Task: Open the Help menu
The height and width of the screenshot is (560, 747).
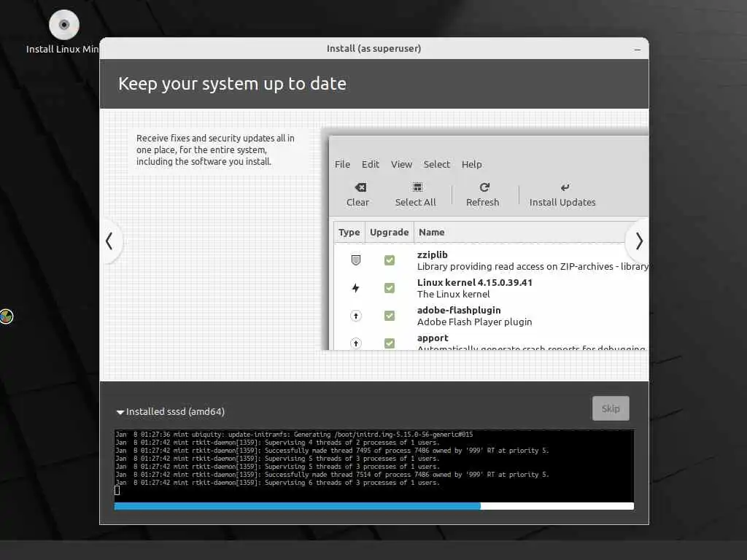Action: [472, 164]
